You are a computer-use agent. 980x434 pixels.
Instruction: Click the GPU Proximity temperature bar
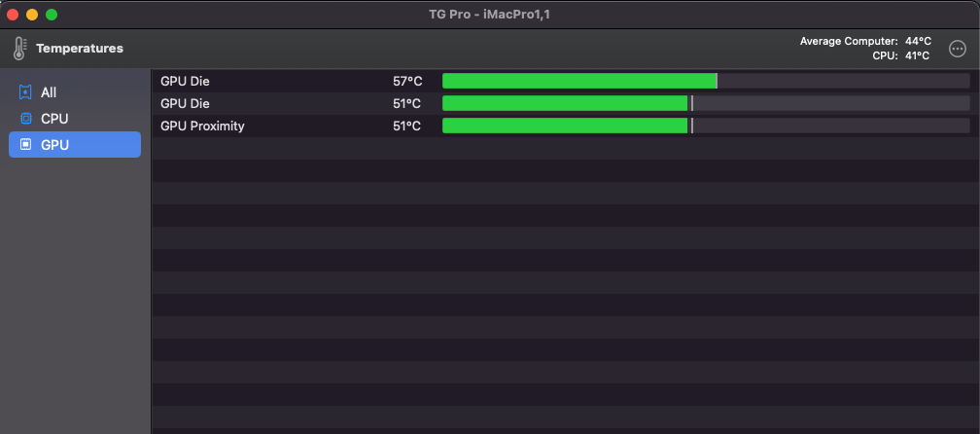click(706, 126)
